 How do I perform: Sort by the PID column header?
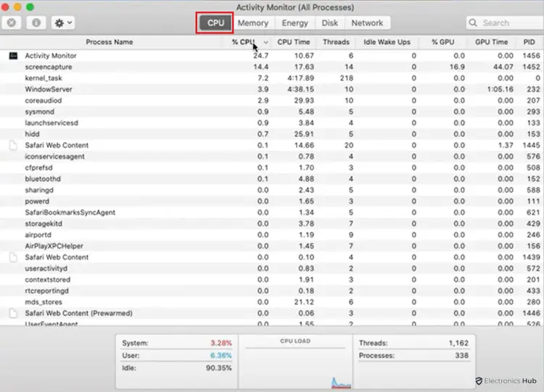click(x=529, y=42)
